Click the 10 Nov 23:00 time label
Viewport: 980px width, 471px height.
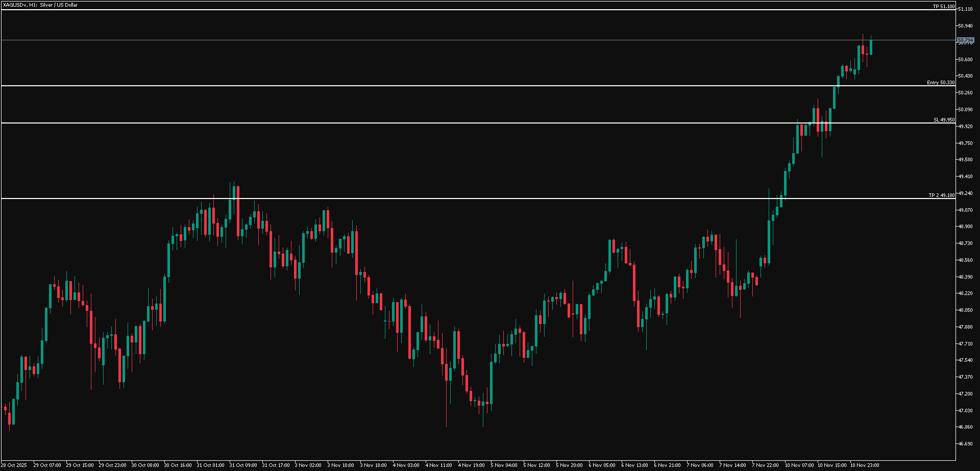pyautogui.click(x=864, y=465)
